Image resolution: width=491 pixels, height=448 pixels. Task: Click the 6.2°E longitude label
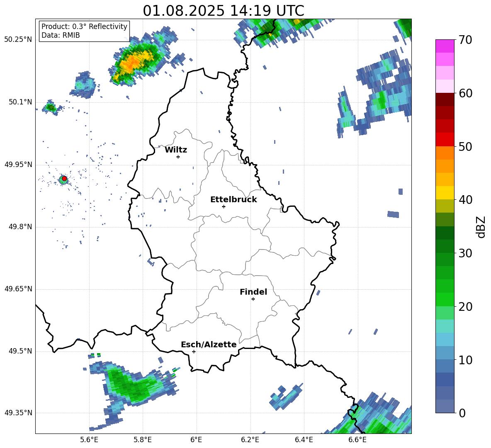pos(250,440)
